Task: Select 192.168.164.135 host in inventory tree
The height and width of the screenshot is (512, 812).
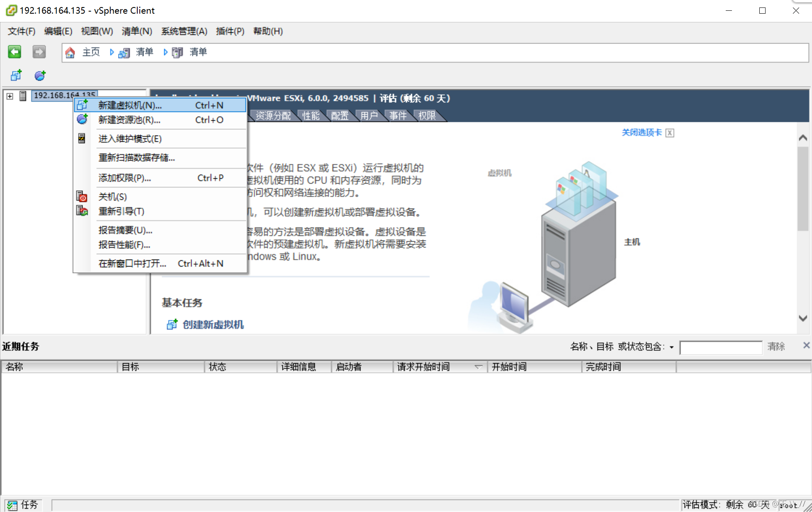Action: point(64,95)
